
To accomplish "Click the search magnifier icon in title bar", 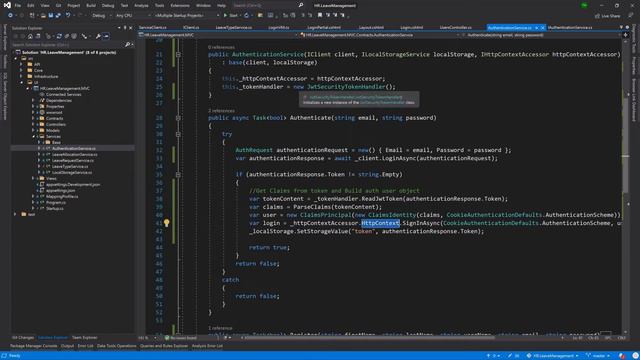I will (301, 5).
